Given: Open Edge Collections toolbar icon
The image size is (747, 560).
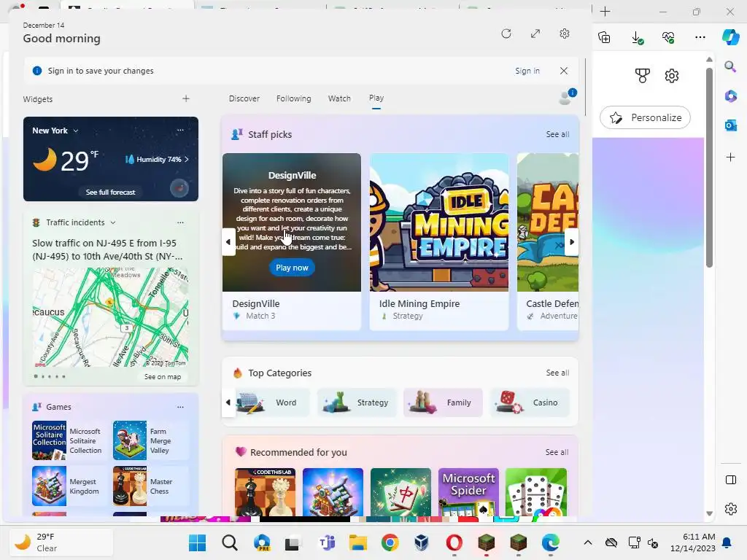Looking at the screenshot, I should coord(605,37).
